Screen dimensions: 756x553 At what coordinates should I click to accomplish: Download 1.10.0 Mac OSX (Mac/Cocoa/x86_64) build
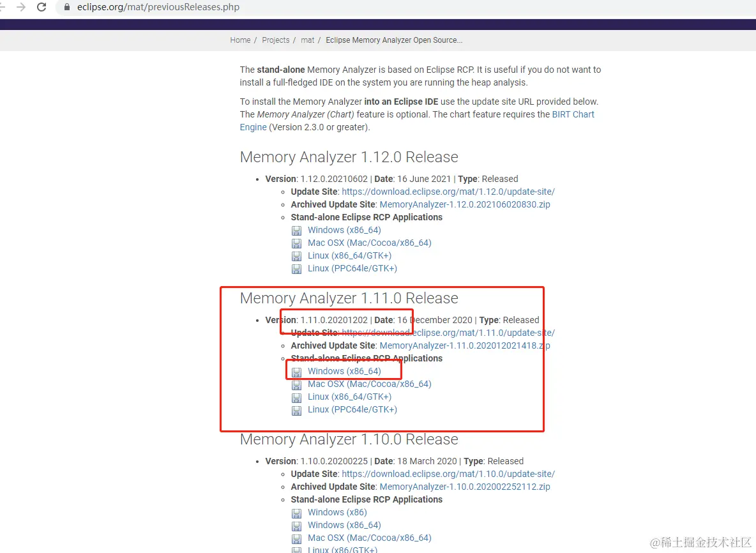click(x=369, y=538)
